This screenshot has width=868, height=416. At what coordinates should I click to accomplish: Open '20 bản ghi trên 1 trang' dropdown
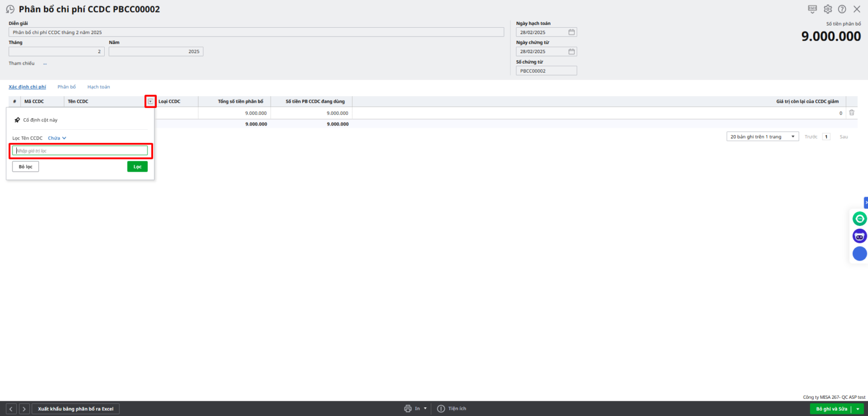click(x=762, y=137)
